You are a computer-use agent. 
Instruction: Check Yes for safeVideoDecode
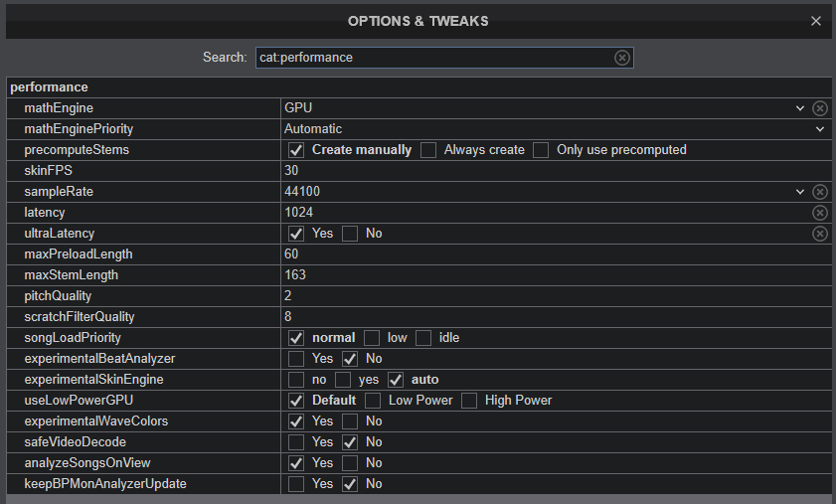[296, 442]
